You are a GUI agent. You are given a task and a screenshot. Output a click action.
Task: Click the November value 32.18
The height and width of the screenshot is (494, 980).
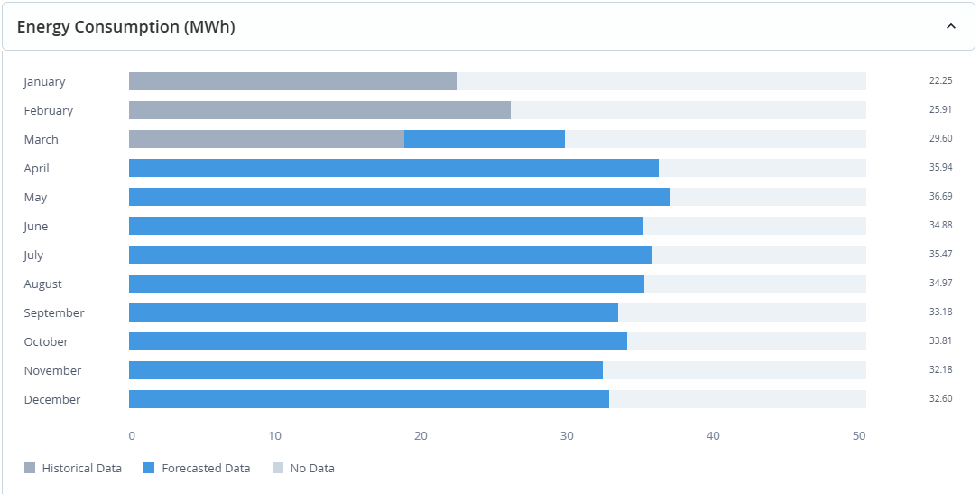click(x=940, y=370)
